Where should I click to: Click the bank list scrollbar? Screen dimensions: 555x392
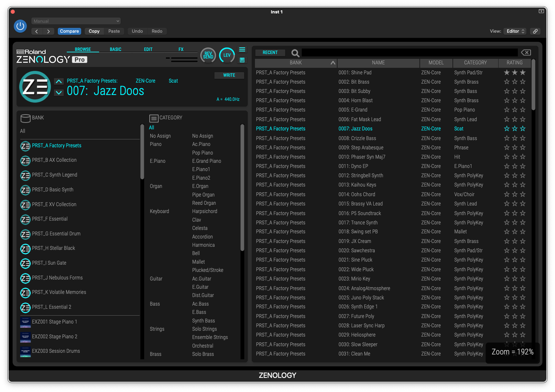click(x=142, y=152)
